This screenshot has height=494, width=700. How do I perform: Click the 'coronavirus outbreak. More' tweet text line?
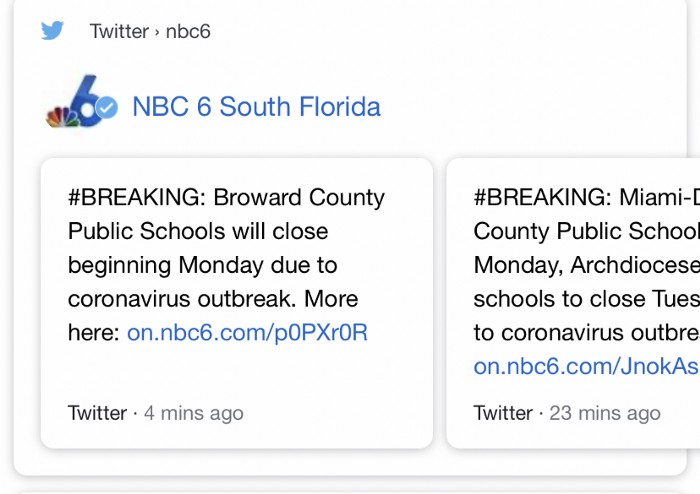213,299
